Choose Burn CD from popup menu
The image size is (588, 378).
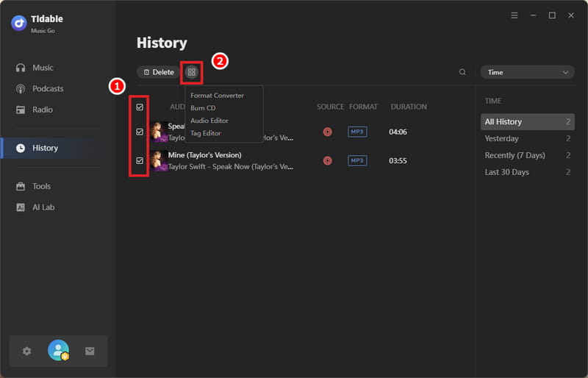pyautogui.click(x=203, y=108)
